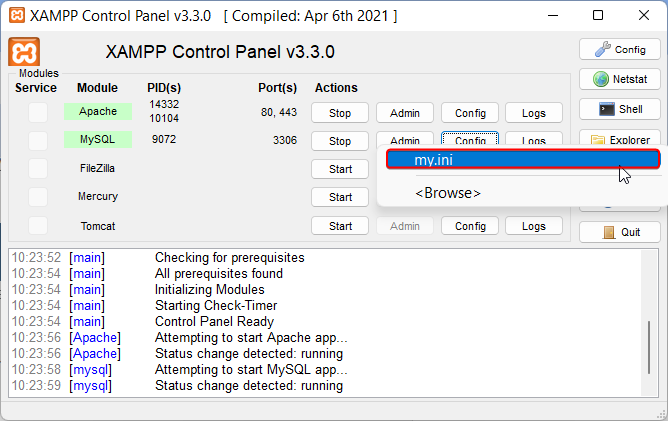Click Apache ports 80, 443

point(279,112)
